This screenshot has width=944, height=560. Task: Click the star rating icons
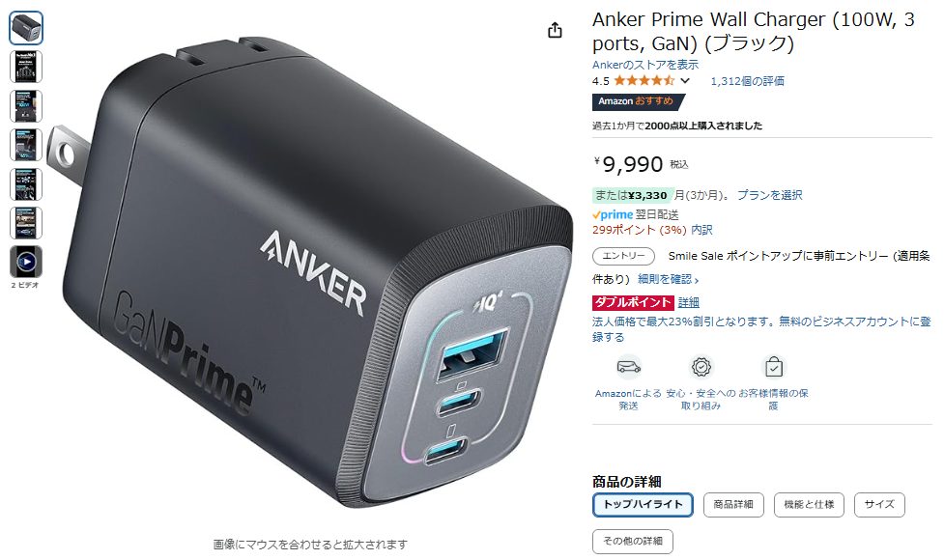(x=644, y=80)
